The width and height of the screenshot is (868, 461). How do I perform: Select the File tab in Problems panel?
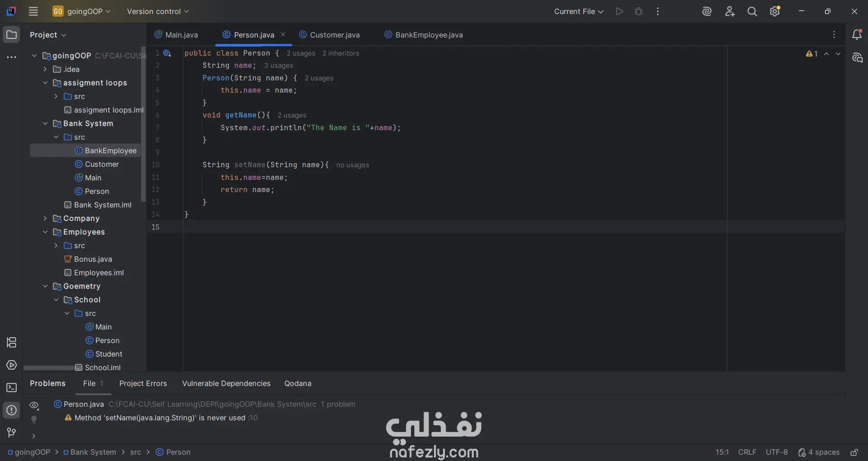click(93, 384)
